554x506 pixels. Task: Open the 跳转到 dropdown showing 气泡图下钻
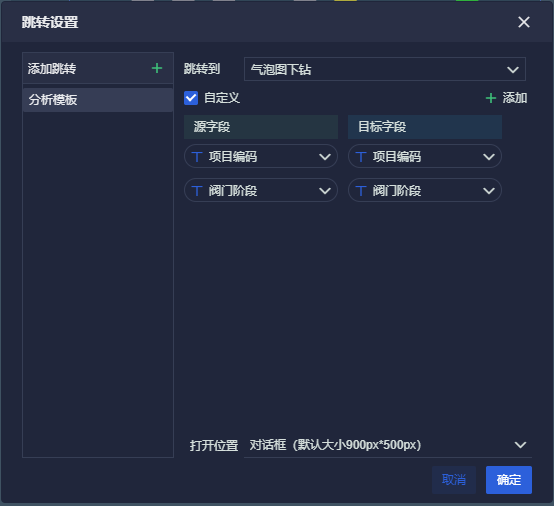pos(384,69)
